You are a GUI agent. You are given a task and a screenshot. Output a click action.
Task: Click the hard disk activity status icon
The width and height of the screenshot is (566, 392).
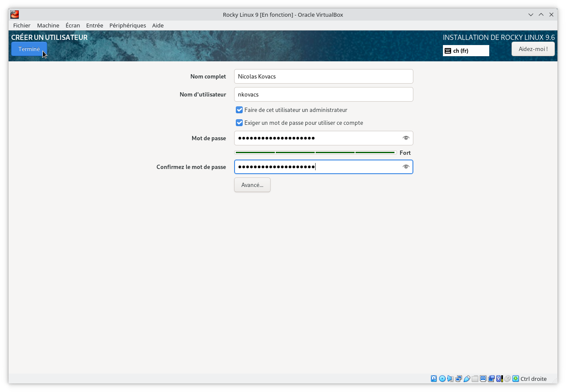point(434,379)
